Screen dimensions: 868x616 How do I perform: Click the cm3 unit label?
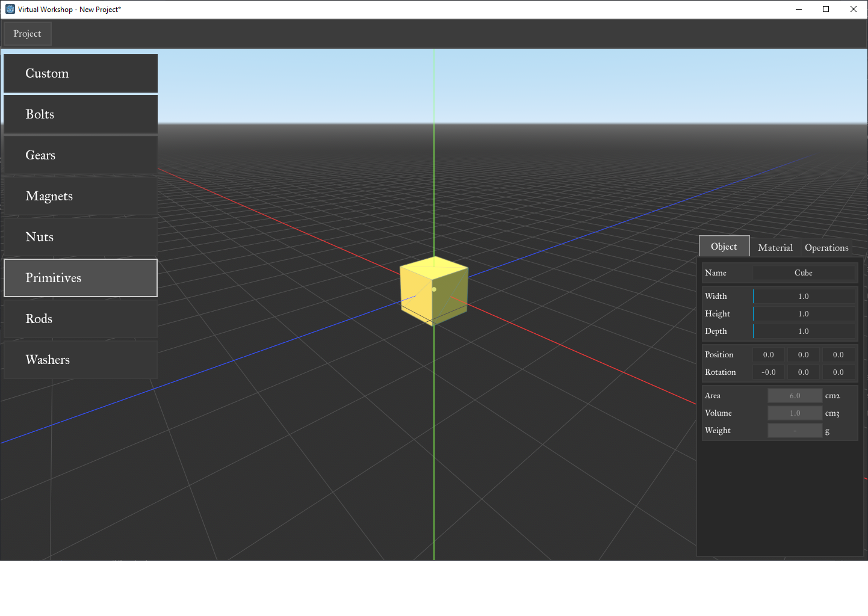832,413
